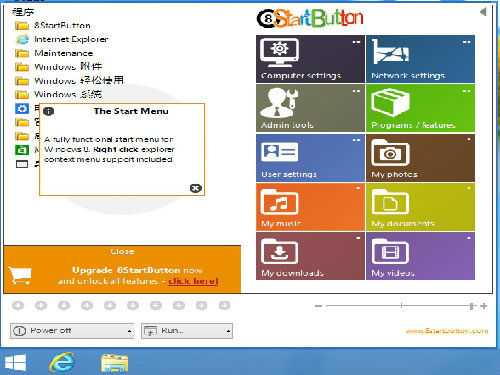
Task: Open the Computer settings tile
Action: coord(310,59)
